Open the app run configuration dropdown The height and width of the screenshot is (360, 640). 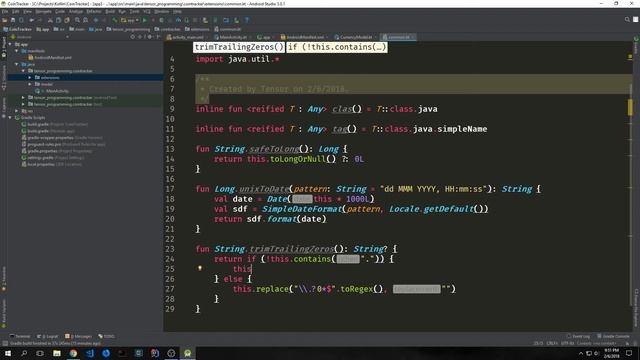coord(130,20)
